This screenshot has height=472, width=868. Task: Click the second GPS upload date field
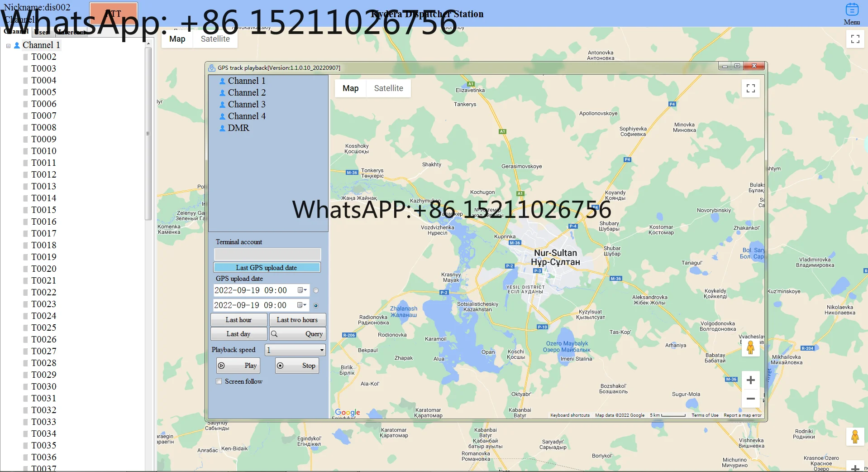pyautogui.click(x=261, y=305)
